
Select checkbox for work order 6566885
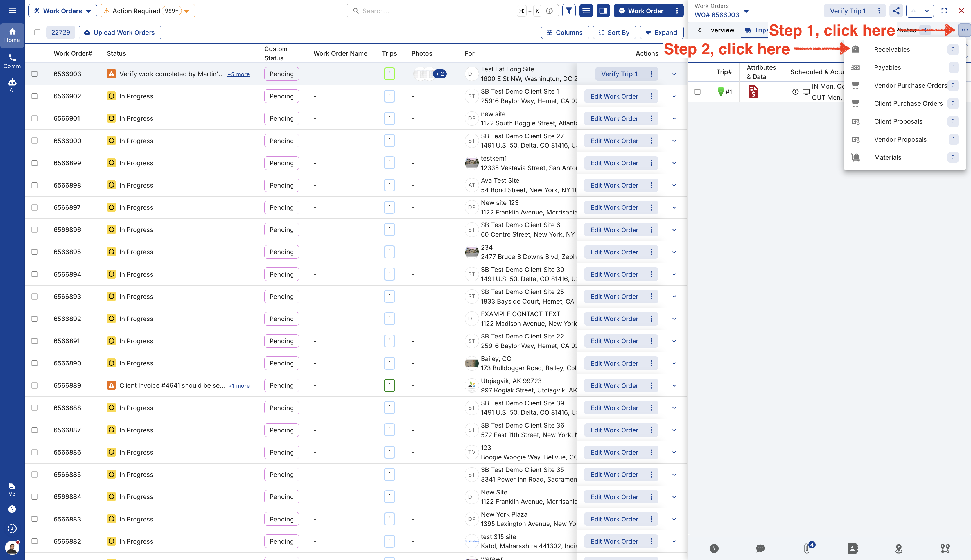tap(35, 475)
